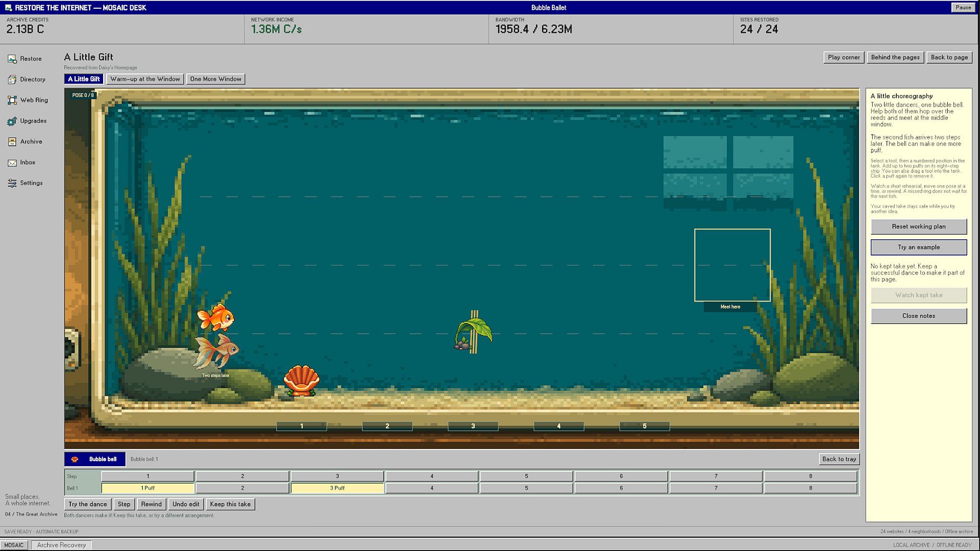Remove the 1 Puff on Bell strip
The image size is (980, 551).
coord(148,488)
